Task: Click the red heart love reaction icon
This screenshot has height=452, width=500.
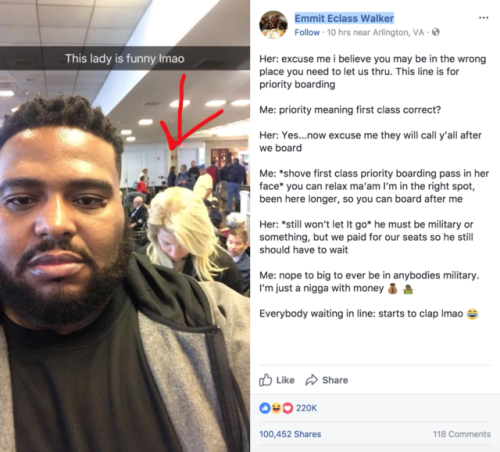Action: [287, 408]
